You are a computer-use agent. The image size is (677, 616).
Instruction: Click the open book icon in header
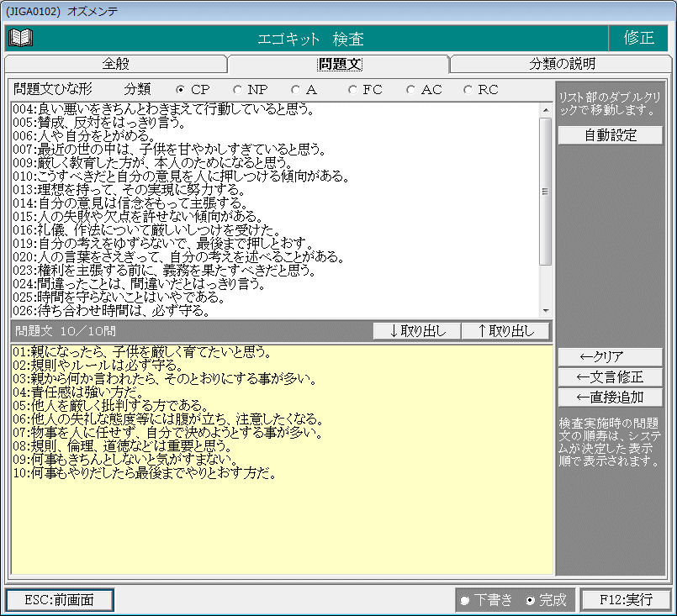coord(20,38)
